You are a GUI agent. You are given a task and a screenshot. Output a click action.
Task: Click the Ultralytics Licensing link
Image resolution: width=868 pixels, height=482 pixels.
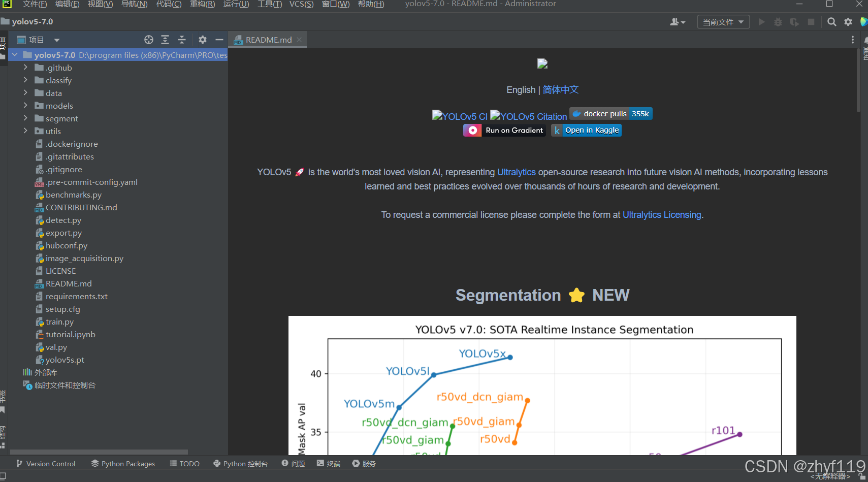[662, 215]
